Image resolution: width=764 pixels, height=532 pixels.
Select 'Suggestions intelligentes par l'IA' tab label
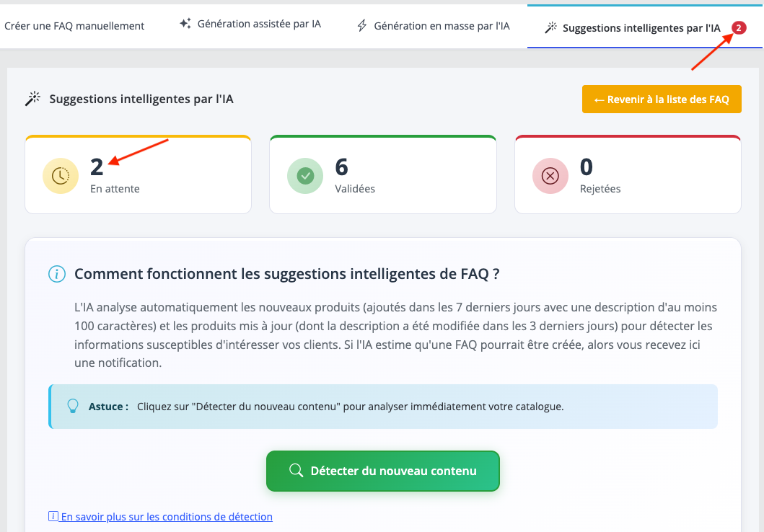641,28
